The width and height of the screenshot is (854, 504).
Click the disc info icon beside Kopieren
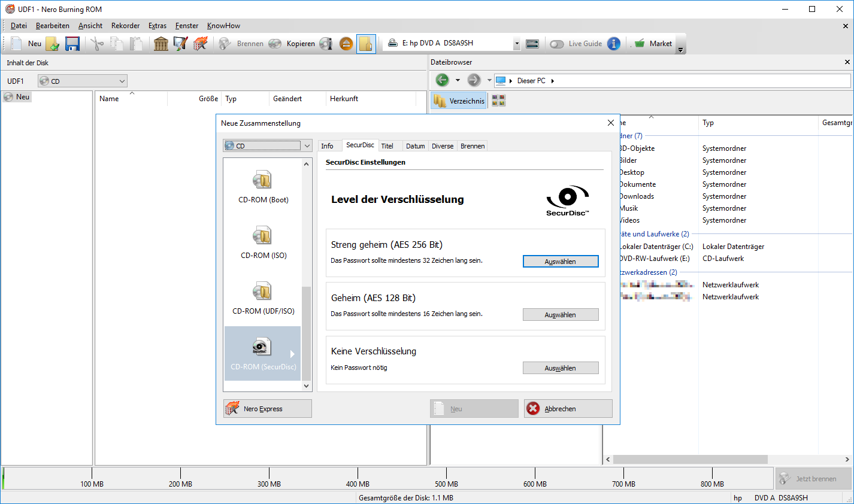point(326,44)
